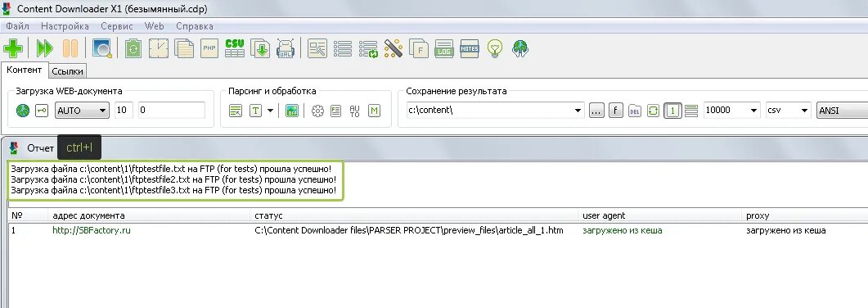Image resolution: width=868 pixels, height=308 pixels.
Task: Click the document lines processing icon
Action: pos(336,111)
